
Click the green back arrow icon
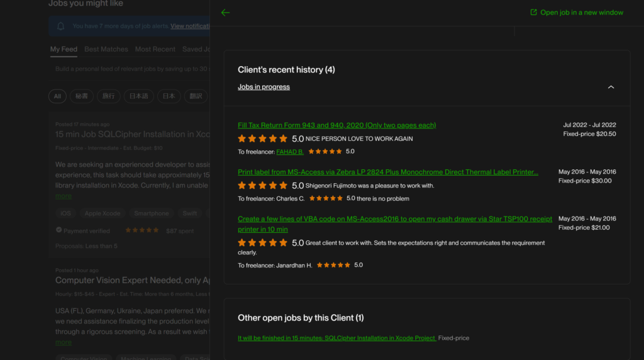[225, 13]
